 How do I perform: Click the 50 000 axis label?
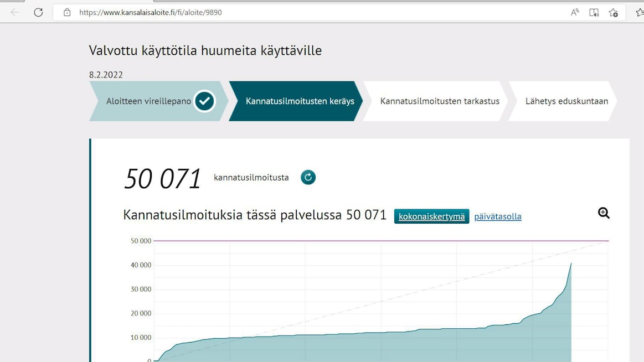(x=141, y=241)
